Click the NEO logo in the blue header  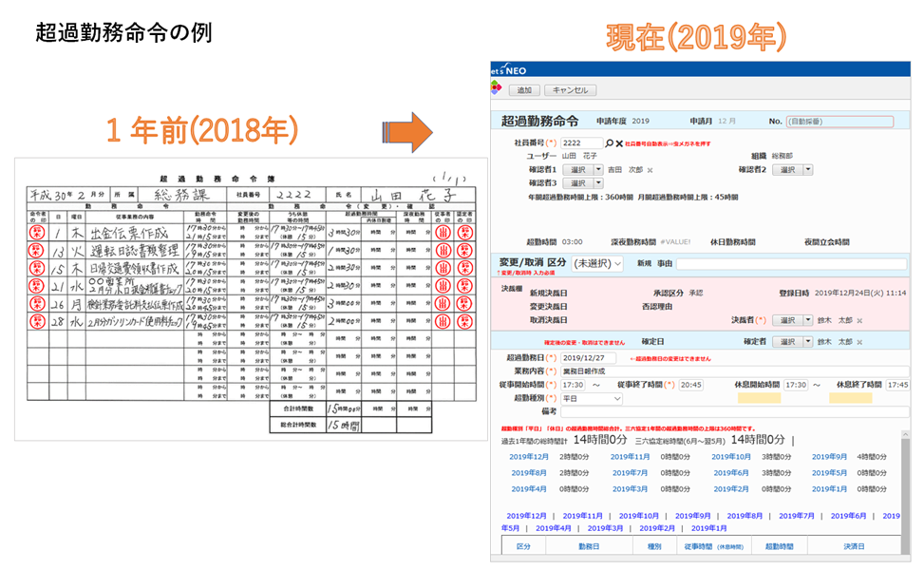click(x=514, y=70)
